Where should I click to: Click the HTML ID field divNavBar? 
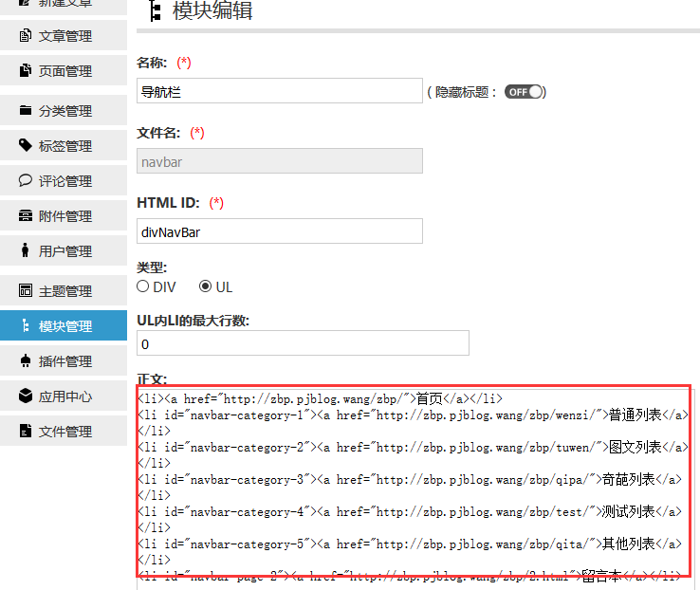pos(280,231)
